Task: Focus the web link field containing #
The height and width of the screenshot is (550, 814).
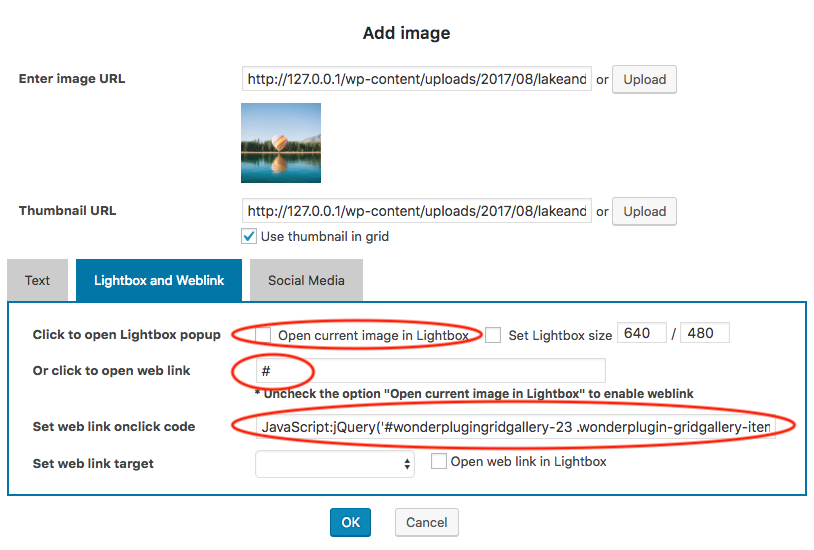Action: tap(430, 371)
